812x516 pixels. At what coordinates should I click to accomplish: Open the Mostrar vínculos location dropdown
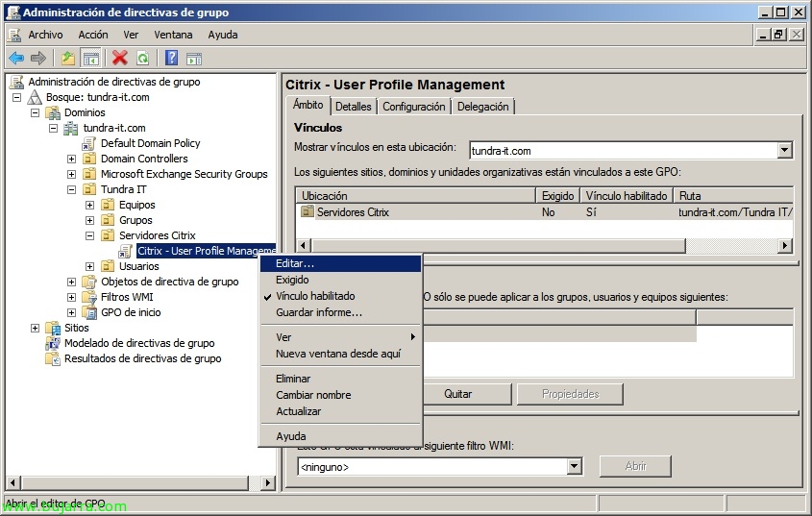pyautogui.click(x=784, y=151)
